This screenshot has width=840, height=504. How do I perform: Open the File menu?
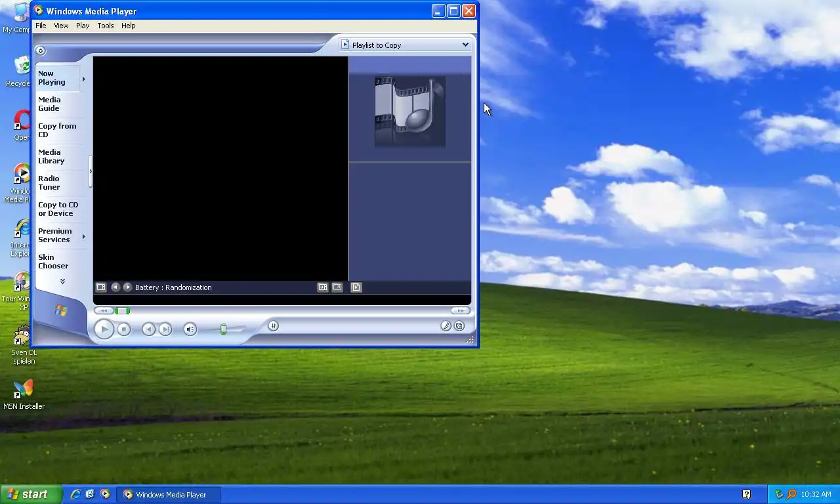pyautogui.click(x=41, y=26)
